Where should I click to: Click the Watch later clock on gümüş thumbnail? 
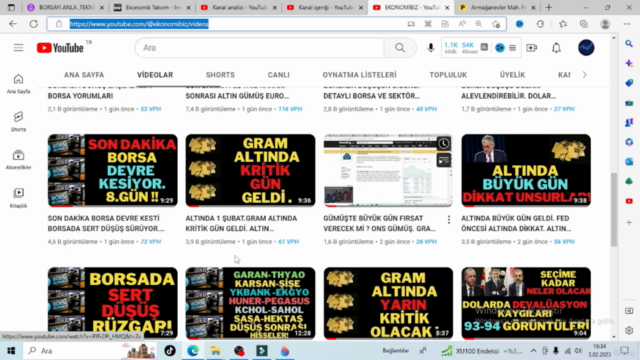pyautogui.click(x=444, y=143)
